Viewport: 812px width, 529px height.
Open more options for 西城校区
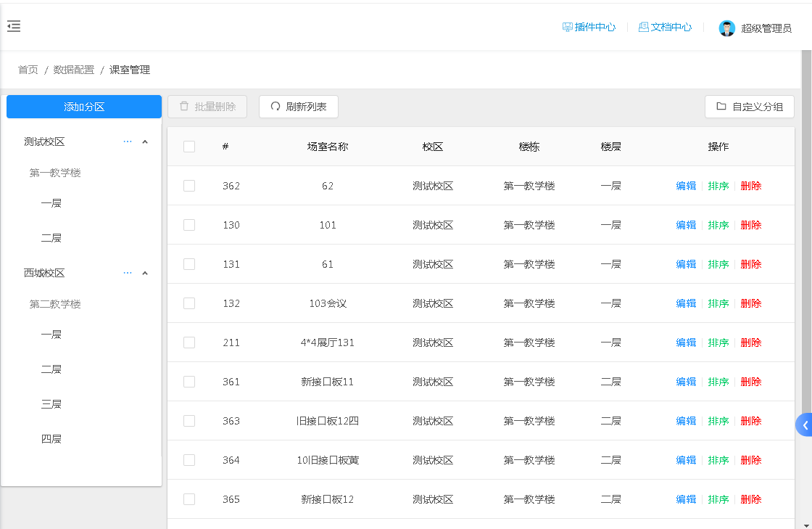coord(128,273)
